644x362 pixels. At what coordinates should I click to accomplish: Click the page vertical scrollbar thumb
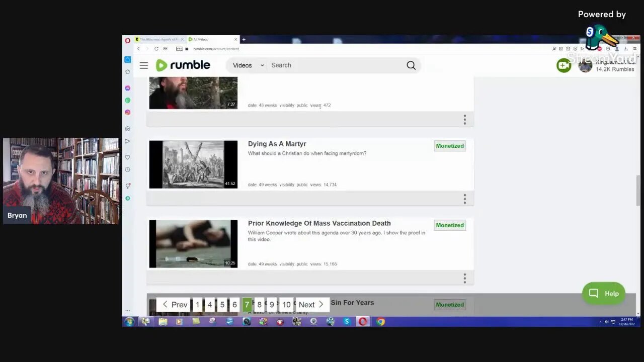point(638,191)
